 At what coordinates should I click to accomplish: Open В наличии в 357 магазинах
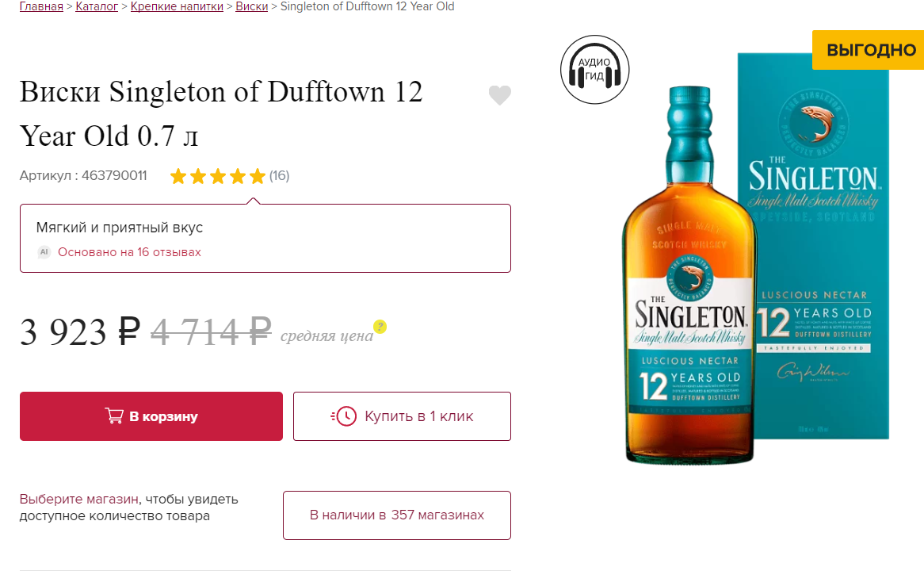(396, 515)
